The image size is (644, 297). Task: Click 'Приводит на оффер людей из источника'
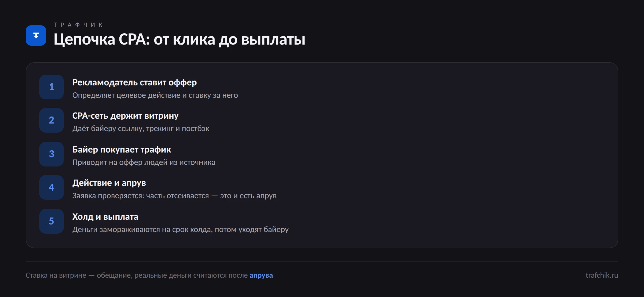coord(144,162)
